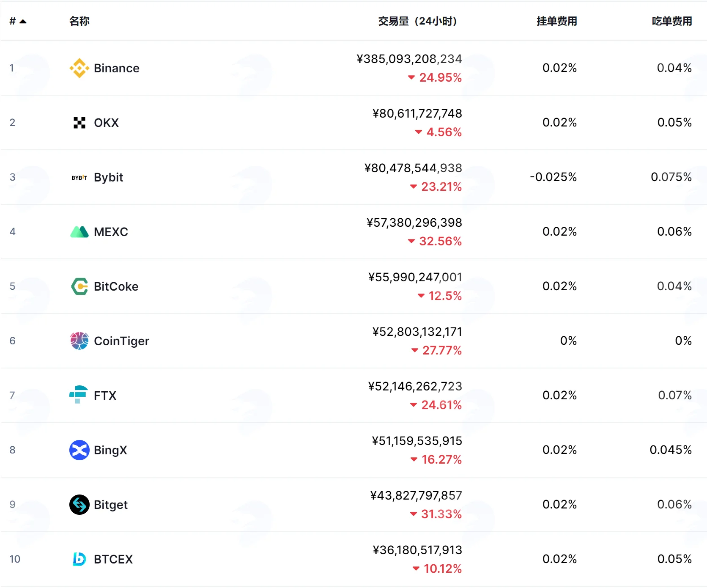Sort by 名称 column header
Screen dimensions: 707x588
[x=79, y=21]
